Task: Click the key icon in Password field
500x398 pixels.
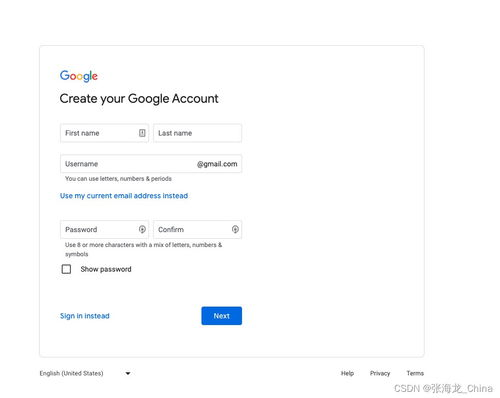Action: coord(142,229)
